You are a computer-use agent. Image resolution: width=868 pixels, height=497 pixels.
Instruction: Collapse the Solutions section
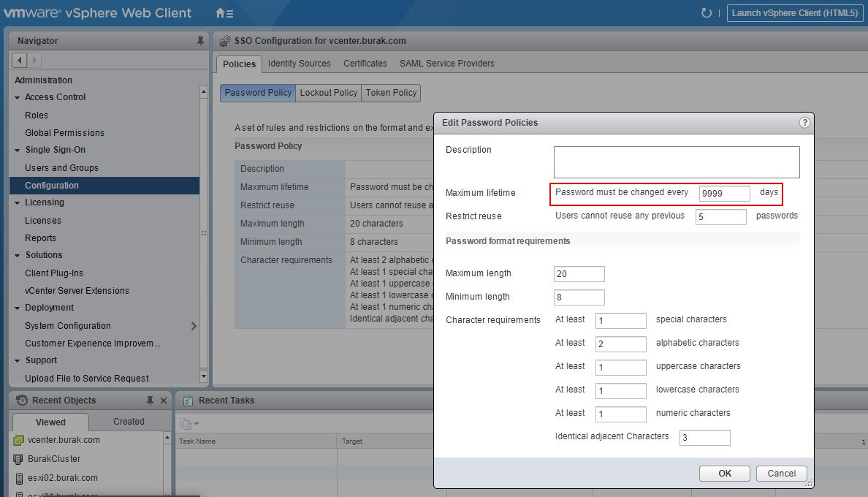[17, 256]
